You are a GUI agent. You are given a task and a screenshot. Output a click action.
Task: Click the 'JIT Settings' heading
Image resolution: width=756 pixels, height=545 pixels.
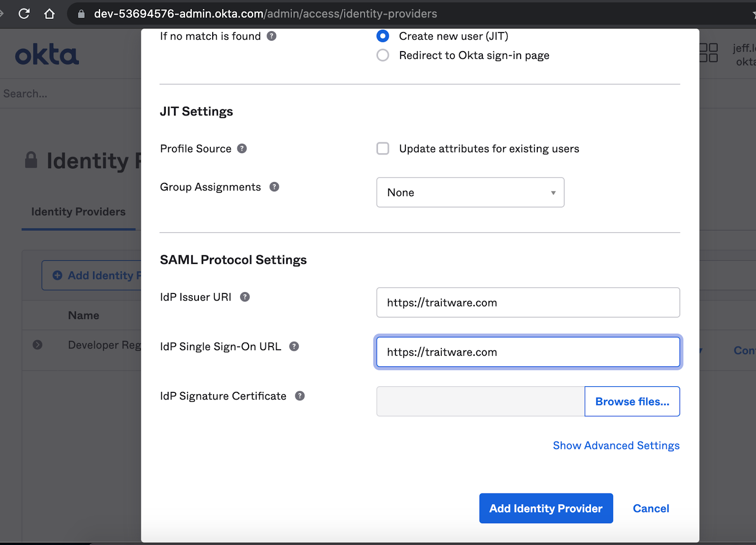196,111
